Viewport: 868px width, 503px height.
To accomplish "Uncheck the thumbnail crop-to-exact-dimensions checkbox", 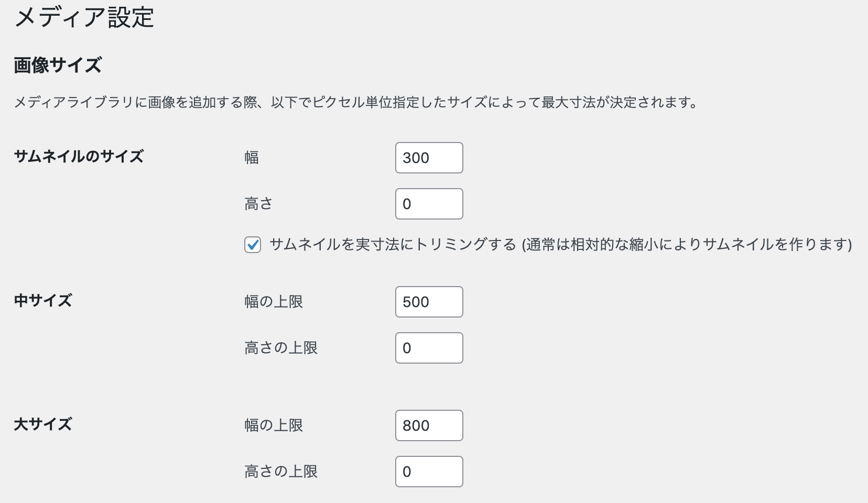I will (253, 245).
